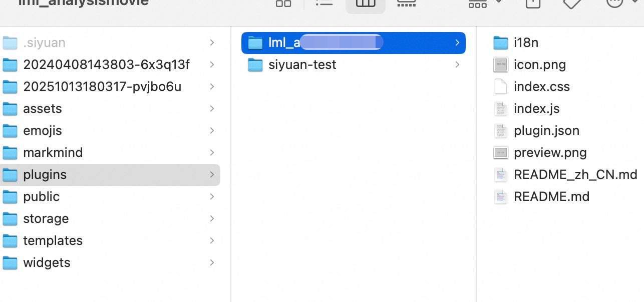Select the 20240408143803-6x3q13f folder
Viewport: 644px width, 302px height.
(106, 64)
